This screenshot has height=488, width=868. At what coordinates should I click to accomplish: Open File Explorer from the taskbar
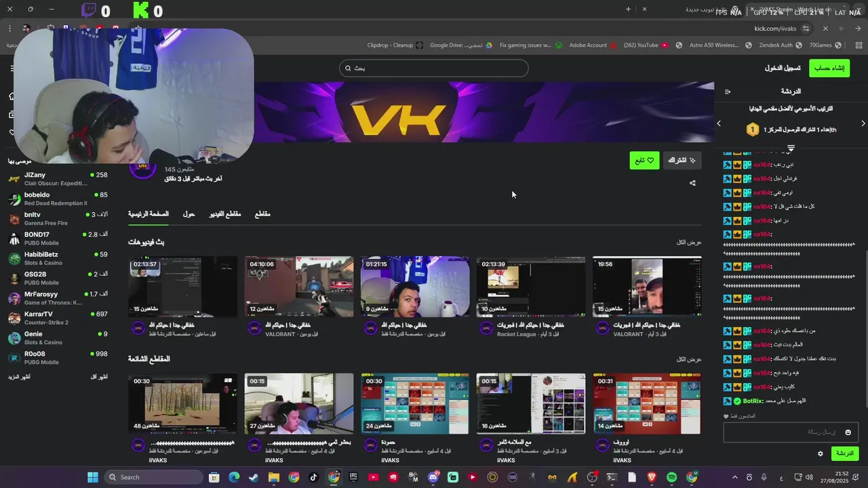(x=274, y=477)
